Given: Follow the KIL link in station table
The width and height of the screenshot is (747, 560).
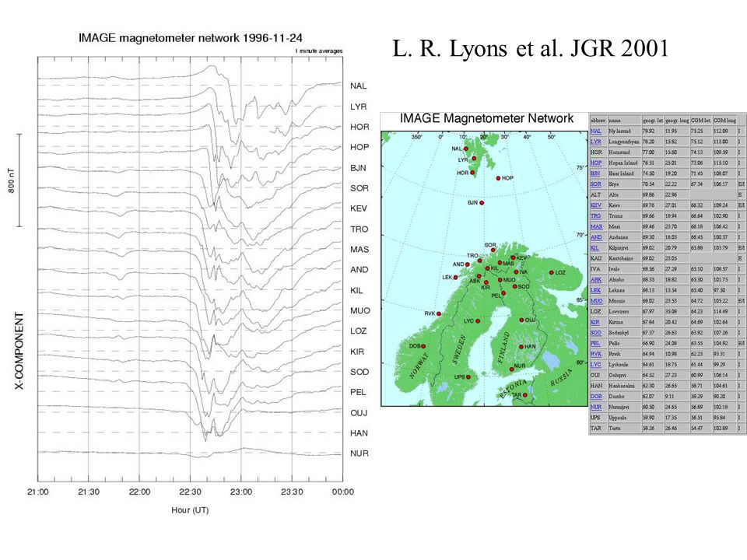Looking at the screenshot, I should [x=594, y=247].
